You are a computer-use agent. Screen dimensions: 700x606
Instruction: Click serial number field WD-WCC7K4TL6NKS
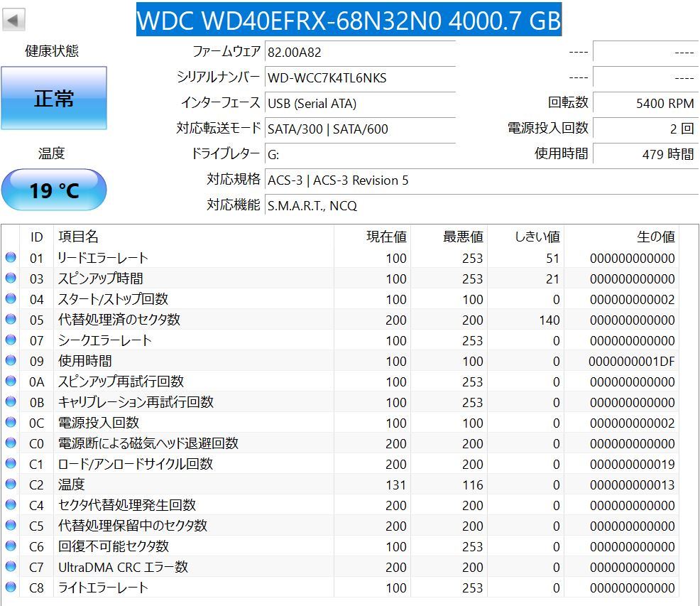point(360,77)
